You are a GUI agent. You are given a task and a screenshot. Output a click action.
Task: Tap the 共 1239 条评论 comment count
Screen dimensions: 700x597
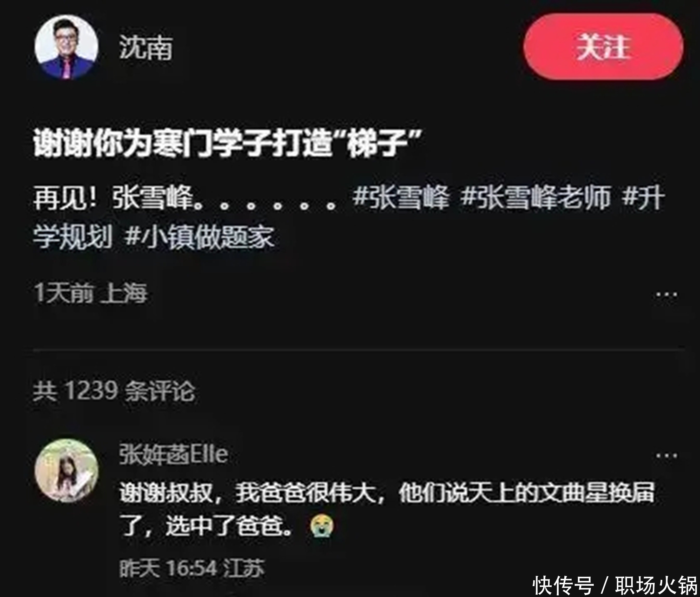(114, 391)
